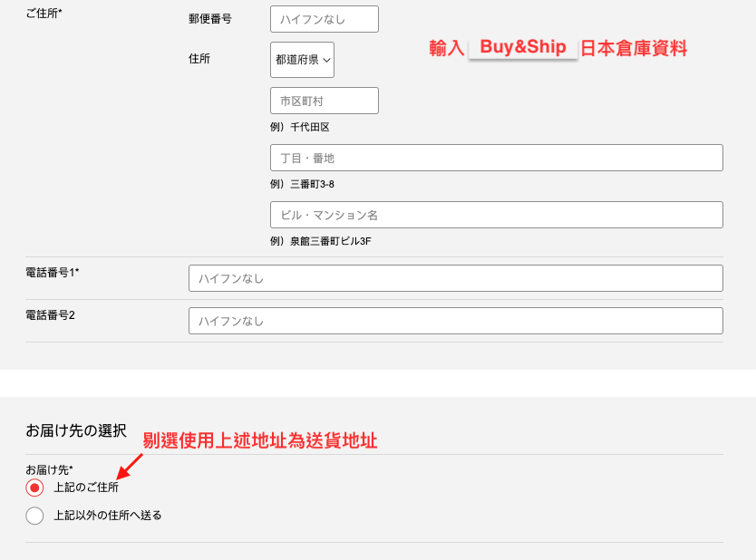Click the 例）泉館三番町ビル3F example hint
This screenshot has height=560, width=756.
pyautogui.click(x=320, y=241)
